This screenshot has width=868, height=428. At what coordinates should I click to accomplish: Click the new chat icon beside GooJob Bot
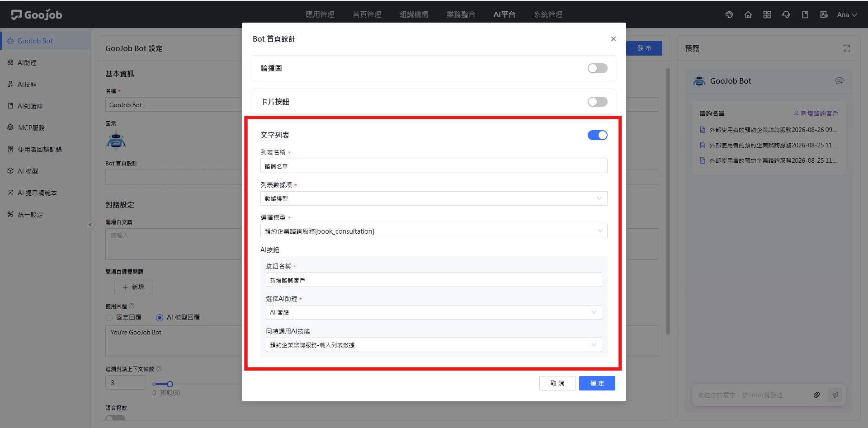[840, 81]
